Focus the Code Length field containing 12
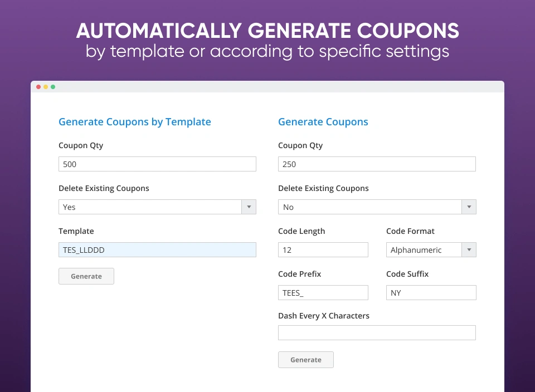535x392 pixels. (323, 249)
